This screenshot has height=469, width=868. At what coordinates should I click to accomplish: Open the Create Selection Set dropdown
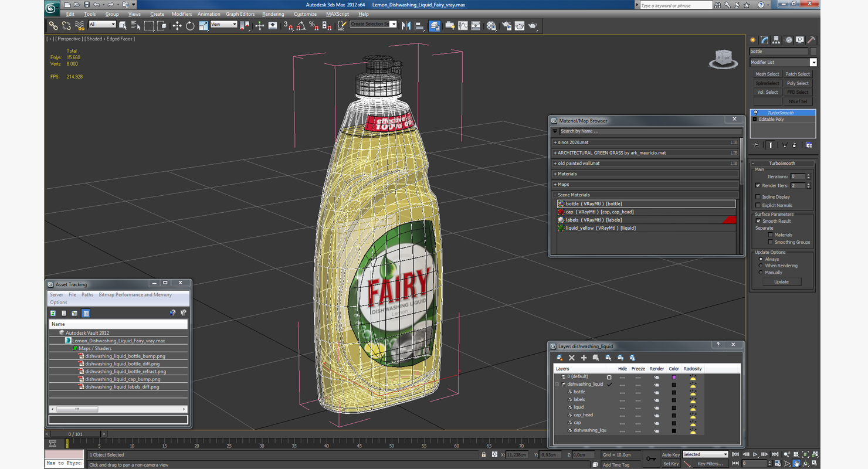pos(373,24)
